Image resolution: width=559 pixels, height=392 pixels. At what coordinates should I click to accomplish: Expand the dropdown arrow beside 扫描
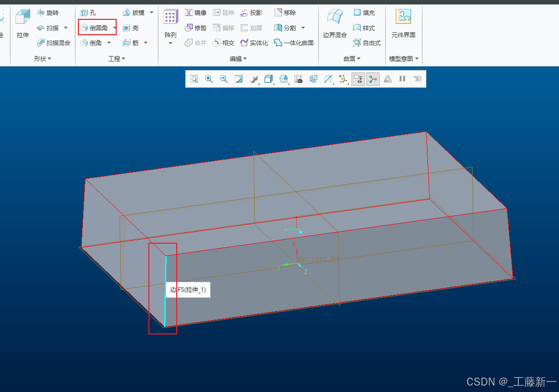pyautogui.click(x=66, y=28)
